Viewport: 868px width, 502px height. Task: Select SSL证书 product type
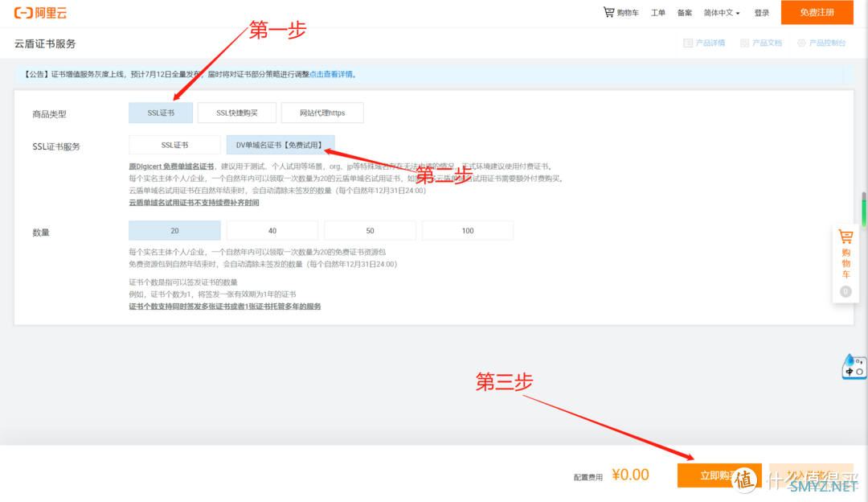[161, 113]
